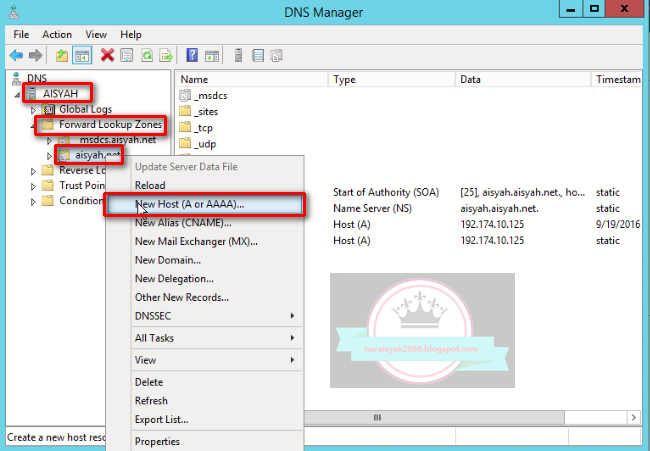Click the export list toolbar icon
Viewport: 650px width, 451px height.
click(166, 55)
